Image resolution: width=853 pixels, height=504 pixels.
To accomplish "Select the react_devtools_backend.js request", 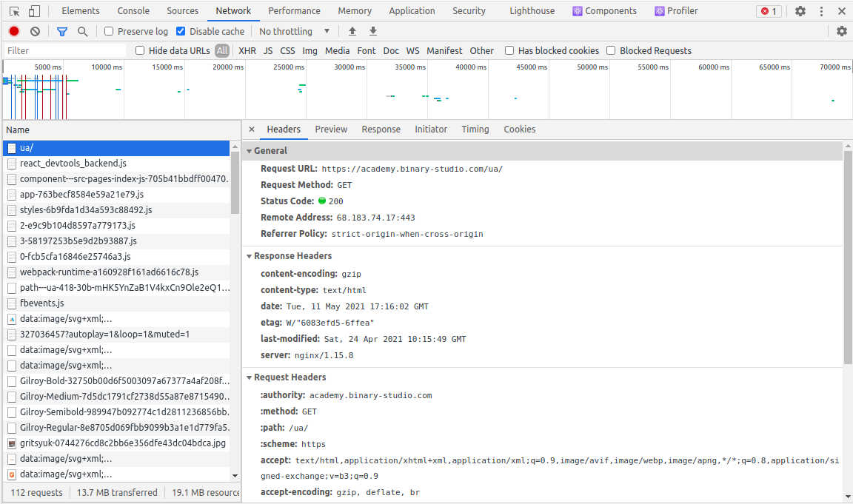I will pos(116,163).
